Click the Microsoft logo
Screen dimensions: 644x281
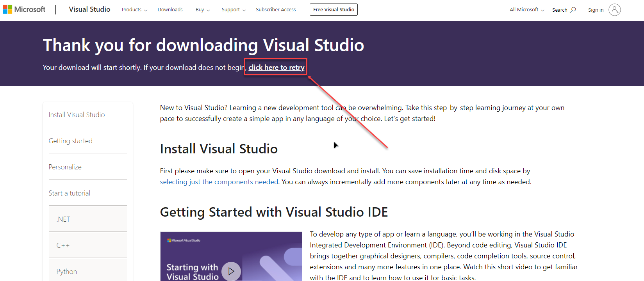(24, 9)
